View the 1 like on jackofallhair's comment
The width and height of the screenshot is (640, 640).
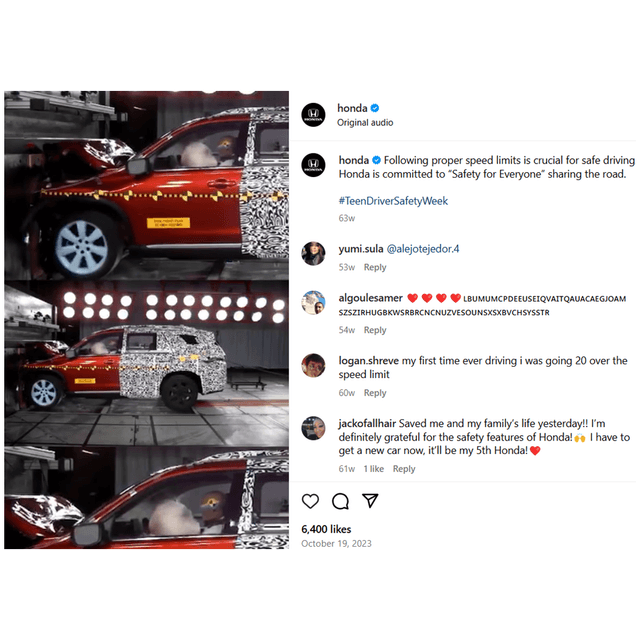coord(373,469)
